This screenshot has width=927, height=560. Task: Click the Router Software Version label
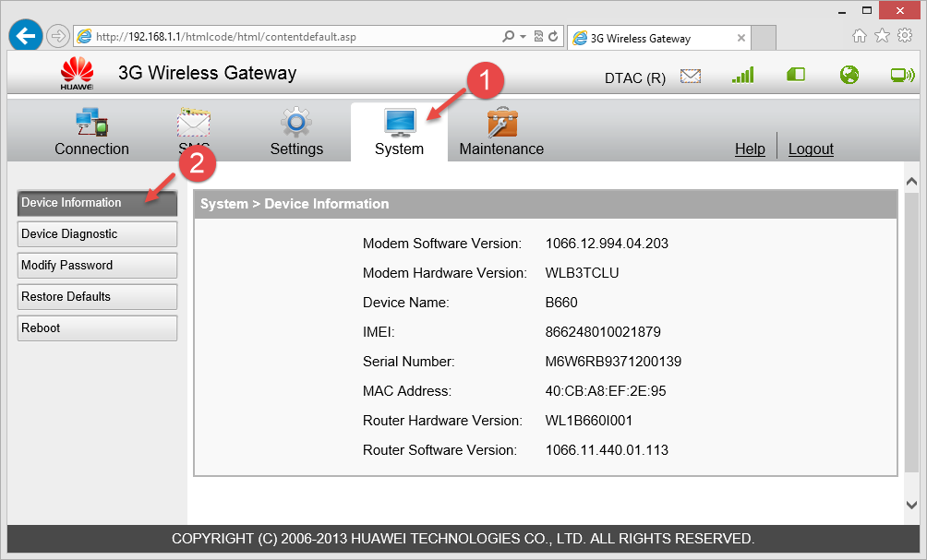[x=439, y=450]
